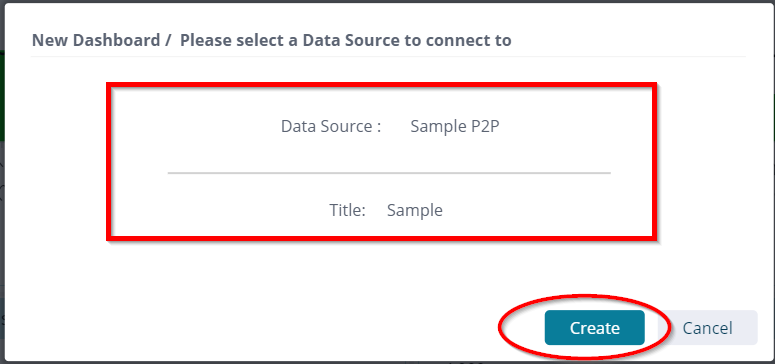Click the 'Please select a Data Source' heading
The image size is (775, 364).
[345, 40]
